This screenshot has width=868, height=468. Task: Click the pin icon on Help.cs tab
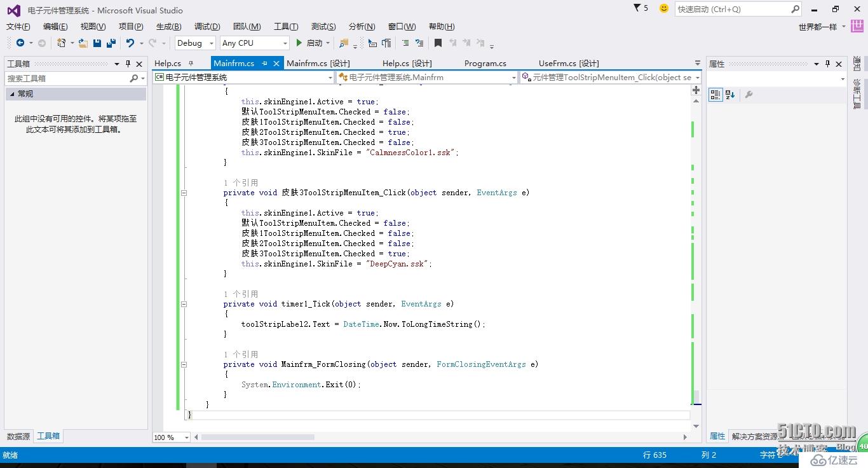pos(191,63)
